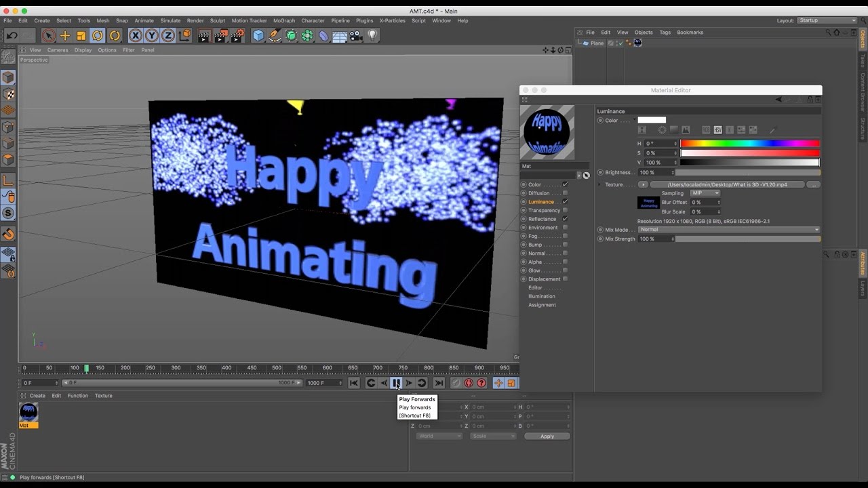This screenshot has width=868, height=488.
Task: Click Render to Picture Viewer icon
Action: pos(220,35)
